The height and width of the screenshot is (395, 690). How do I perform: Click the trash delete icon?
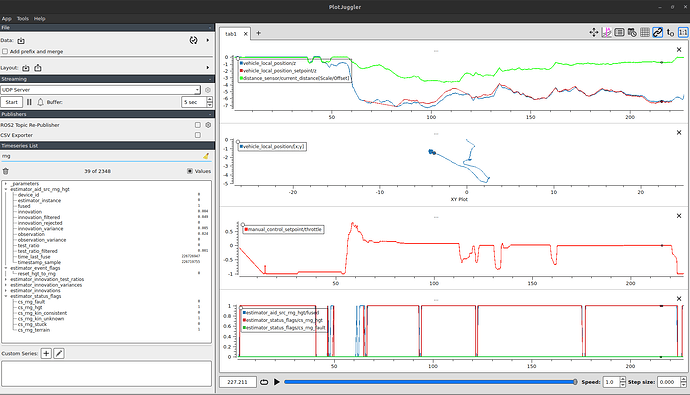point(5,171)
